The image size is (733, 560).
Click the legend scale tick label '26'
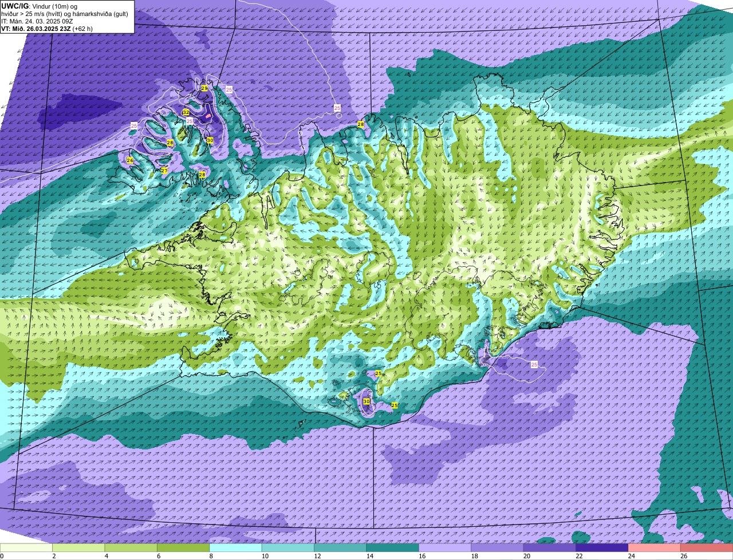(x=683, y=556)
